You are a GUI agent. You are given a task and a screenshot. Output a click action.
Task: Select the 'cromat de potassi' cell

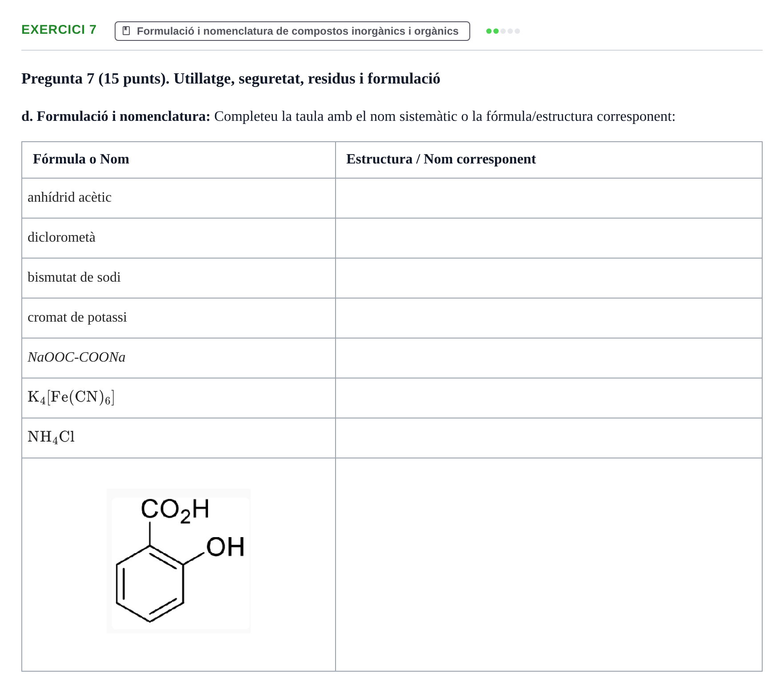coord(179,318)
